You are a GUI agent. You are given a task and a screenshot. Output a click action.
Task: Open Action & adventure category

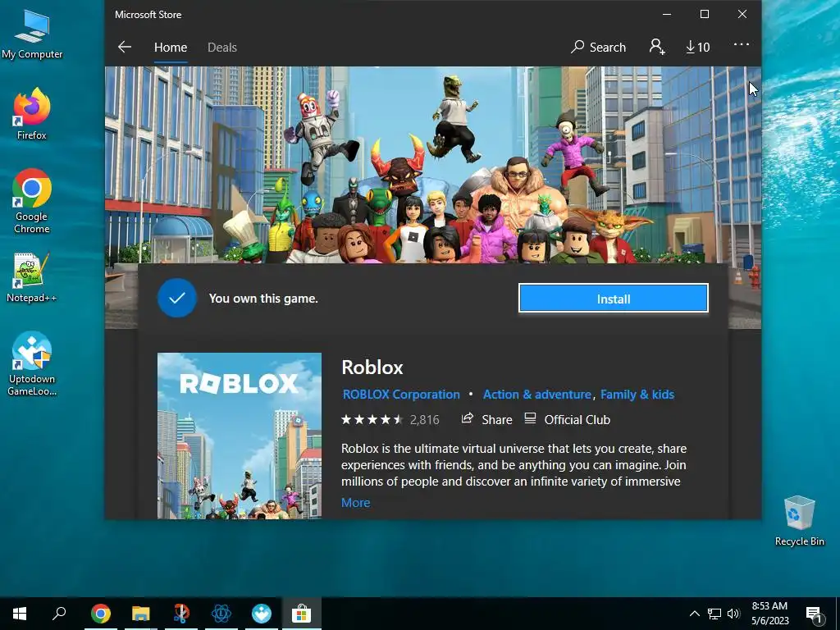click(536, 395)
